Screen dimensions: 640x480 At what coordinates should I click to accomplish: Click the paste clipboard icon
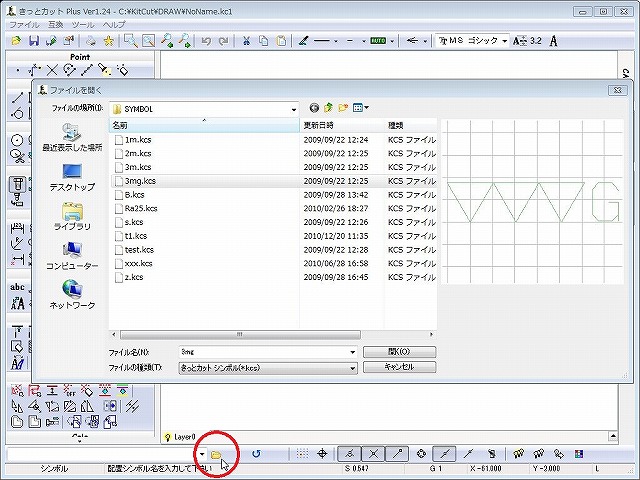pyautogui.click(x=281, y=41)
